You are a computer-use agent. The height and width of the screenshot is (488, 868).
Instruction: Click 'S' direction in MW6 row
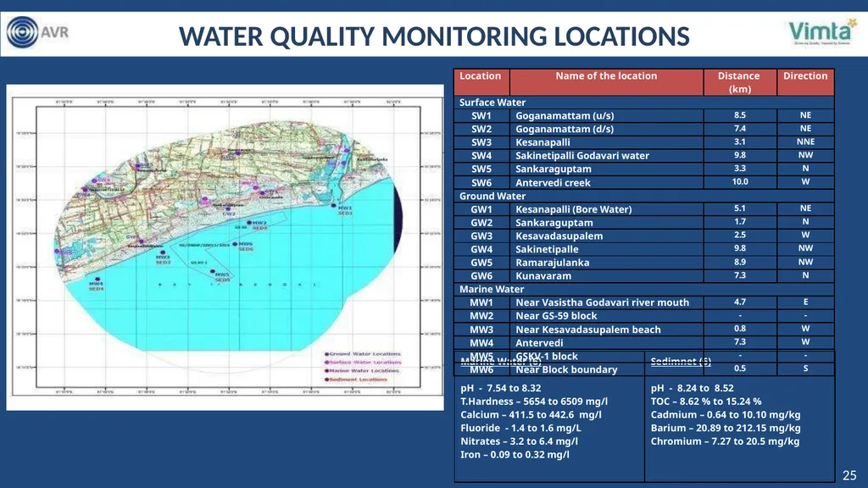(805, 369)
